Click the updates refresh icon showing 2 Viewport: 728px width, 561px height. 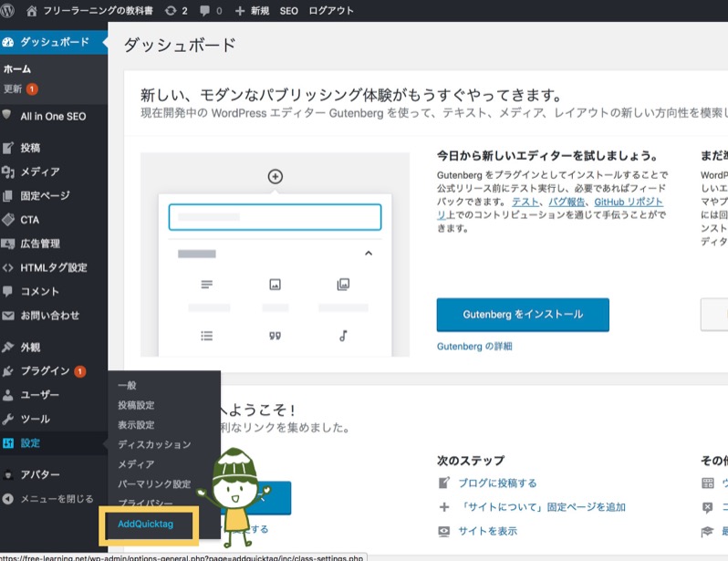[171, 11]
